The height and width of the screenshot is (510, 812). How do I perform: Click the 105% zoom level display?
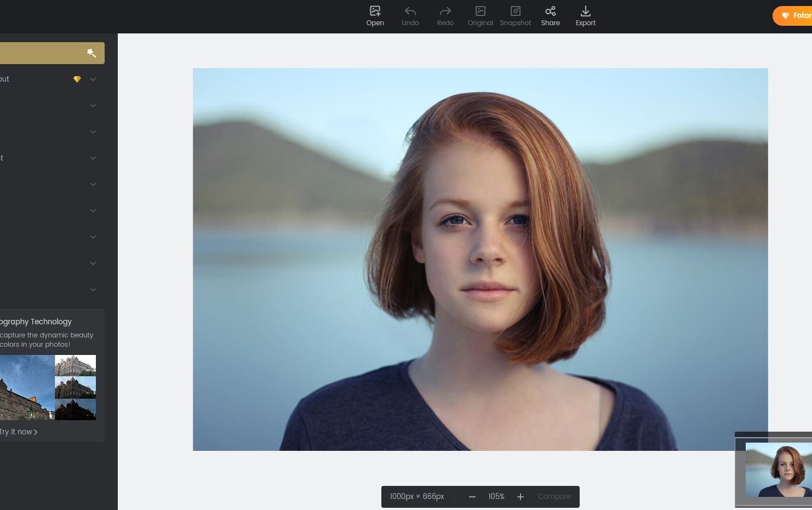pyautogui.click(x=496, y=497)
